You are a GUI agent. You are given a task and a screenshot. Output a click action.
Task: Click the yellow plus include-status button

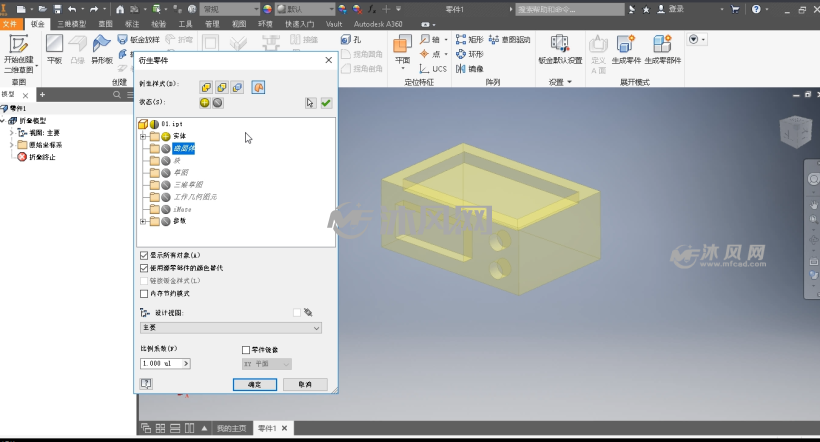(x=204, y=103)
